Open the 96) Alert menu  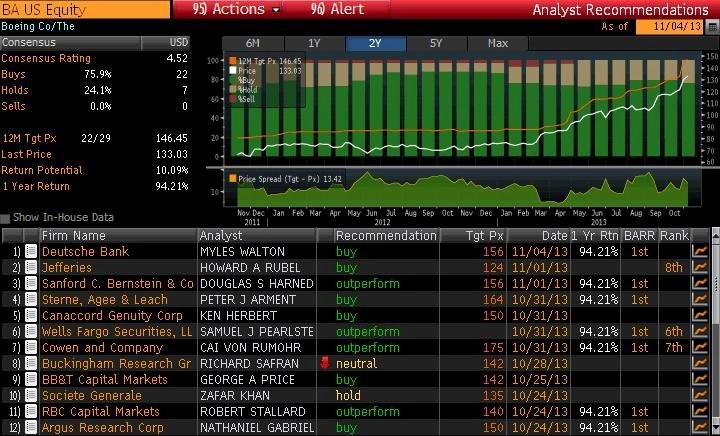click(x=337, y=9)
